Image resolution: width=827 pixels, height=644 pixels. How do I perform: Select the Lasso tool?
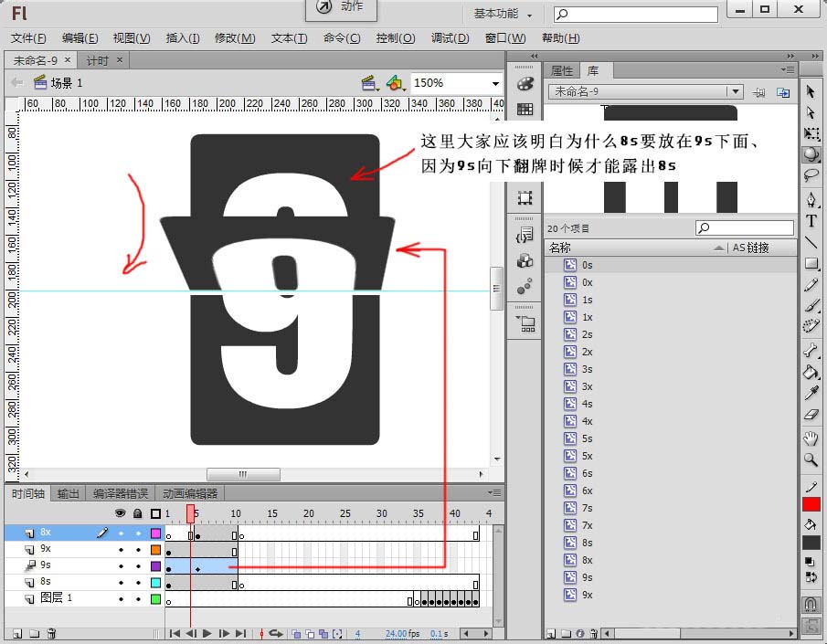tap(811, 175)
